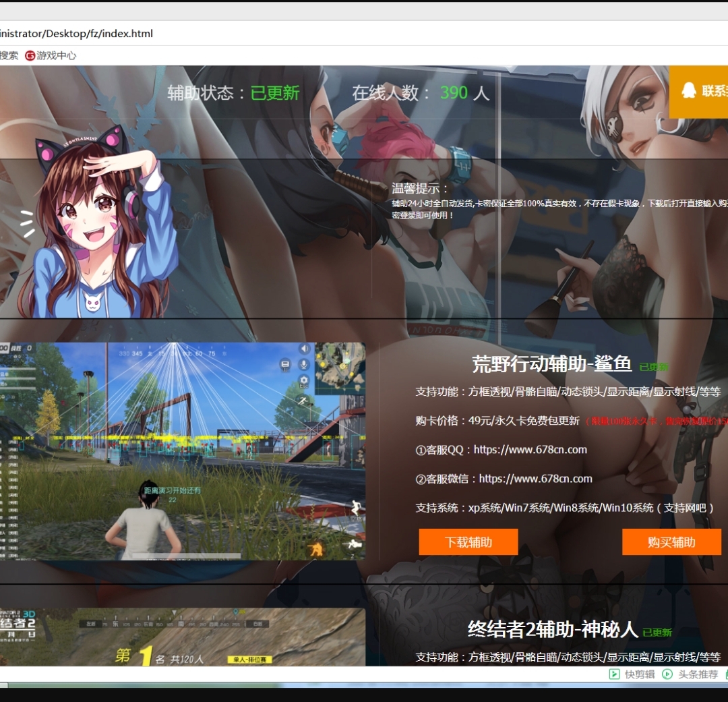Click the 支持系统 xp系统/Win7 line
Screen dimensions: 728x702
[x=564, y=508]
